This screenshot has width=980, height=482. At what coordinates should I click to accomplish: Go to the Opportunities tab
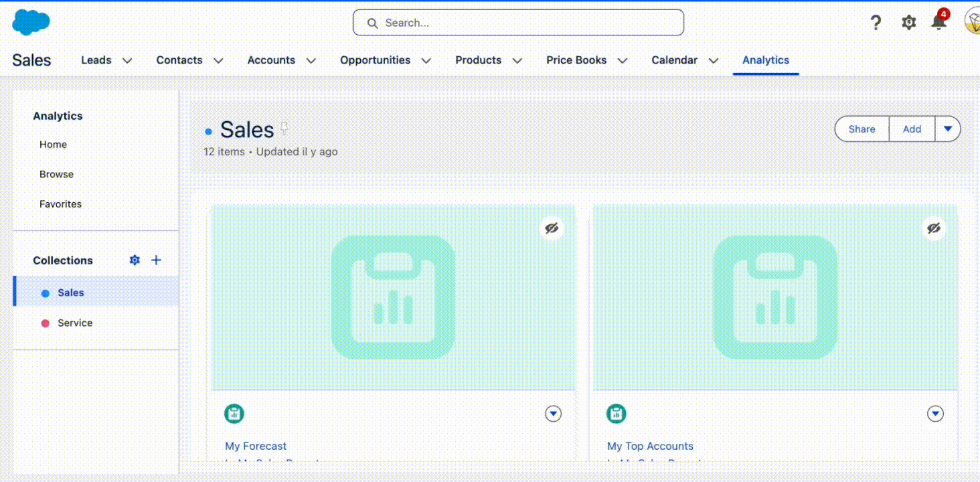point(375,60)
